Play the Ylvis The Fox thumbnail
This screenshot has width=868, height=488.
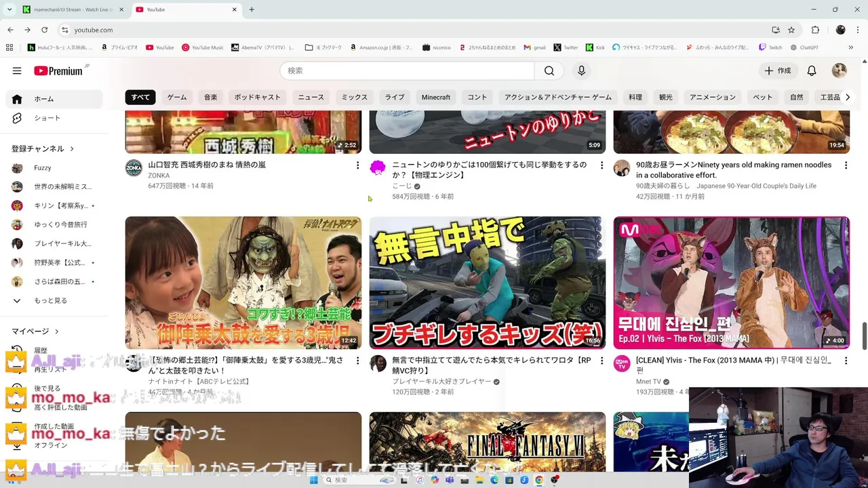pos(731,283)
